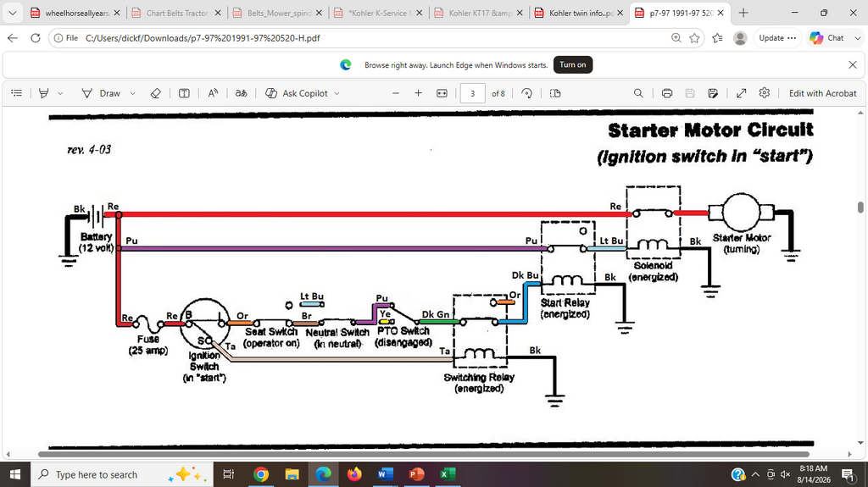
Task: Click the Save as icon
Action: [713, 93]
